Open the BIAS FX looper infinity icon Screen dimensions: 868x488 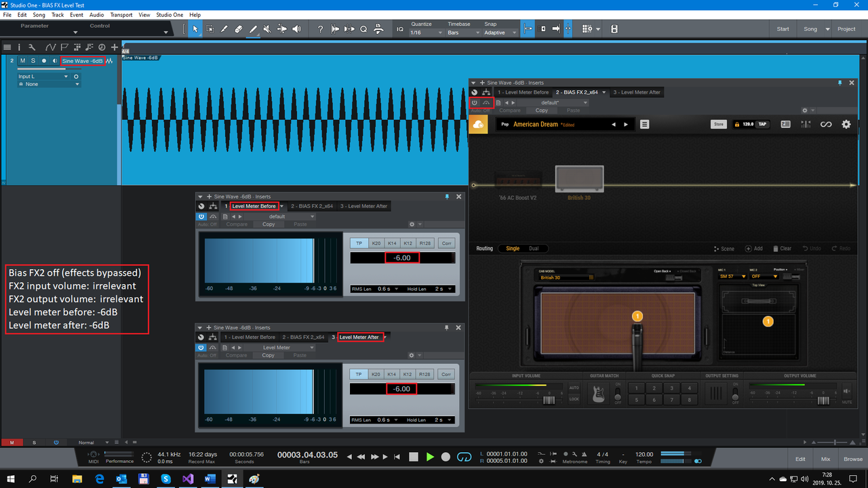(825, 124)
